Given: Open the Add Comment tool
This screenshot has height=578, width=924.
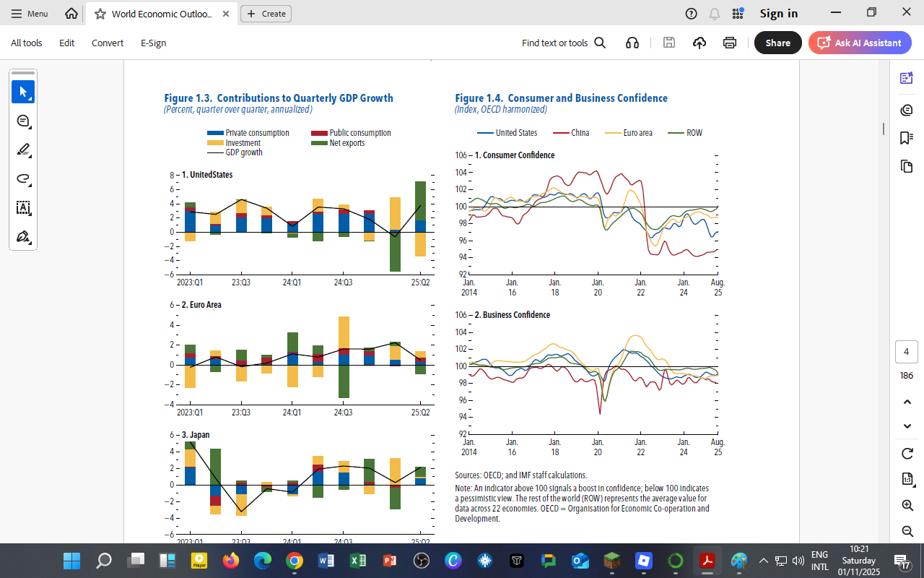Looking at the screenshot, I should click(23, 121).
